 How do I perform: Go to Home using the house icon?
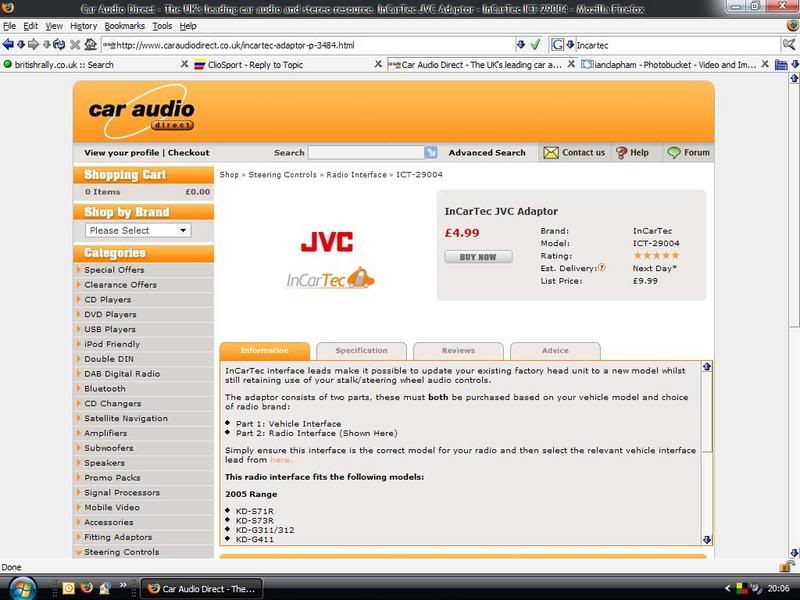91,45
